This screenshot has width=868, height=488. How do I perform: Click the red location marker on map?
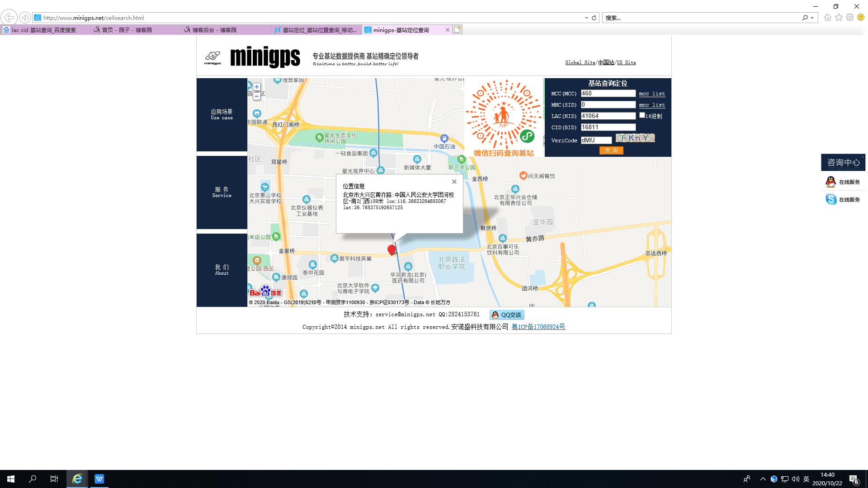[x=392, y=249]
